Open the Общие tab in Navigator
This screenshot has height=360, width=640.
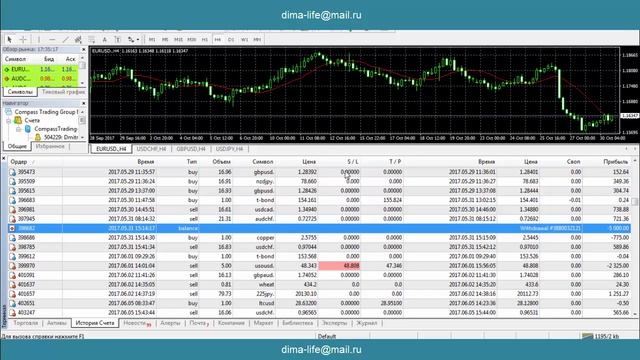(x=17, y=146)
